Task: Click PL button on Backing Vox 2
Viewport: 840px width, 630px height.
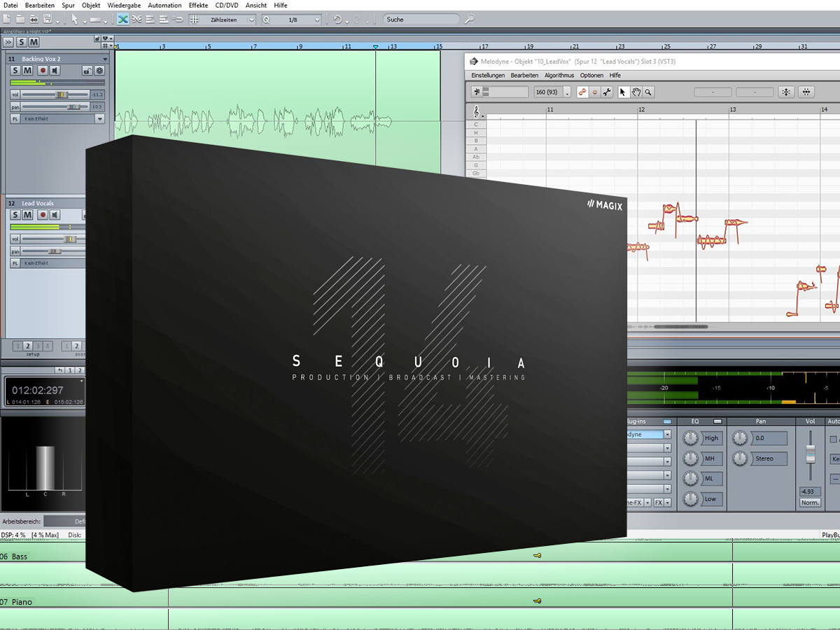Action: click(15, 119)
